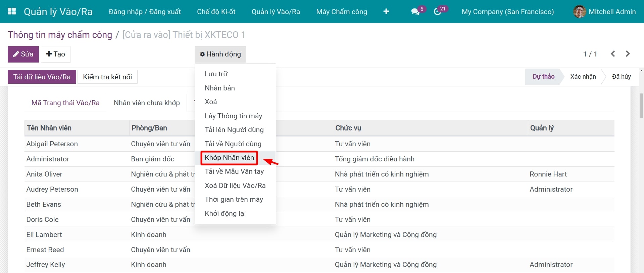Viewport: 644px width, 273px height.
Task: Choose Lưu trữ from action menu
Action: (235, 74)
